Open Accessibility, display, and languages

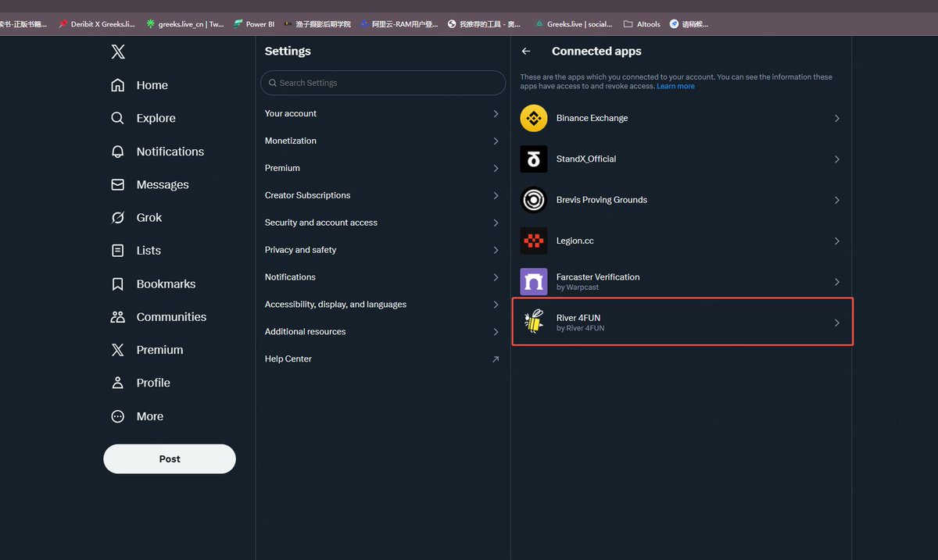pyautogui.click(x=383, y=305)
